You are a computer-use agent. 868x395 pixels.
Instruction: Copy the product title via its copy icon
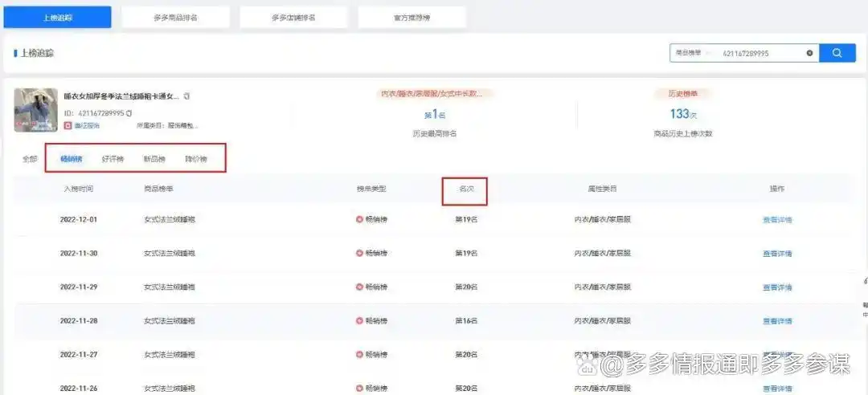coord(187,96)
